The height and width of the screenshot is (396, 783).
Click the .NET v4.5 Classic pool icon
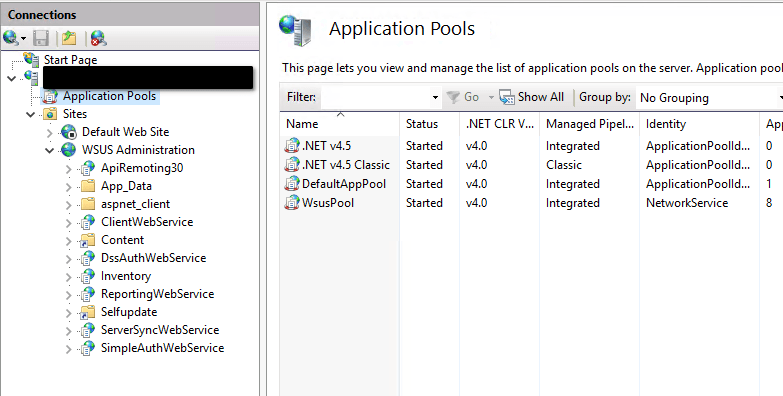click(292, 165)
